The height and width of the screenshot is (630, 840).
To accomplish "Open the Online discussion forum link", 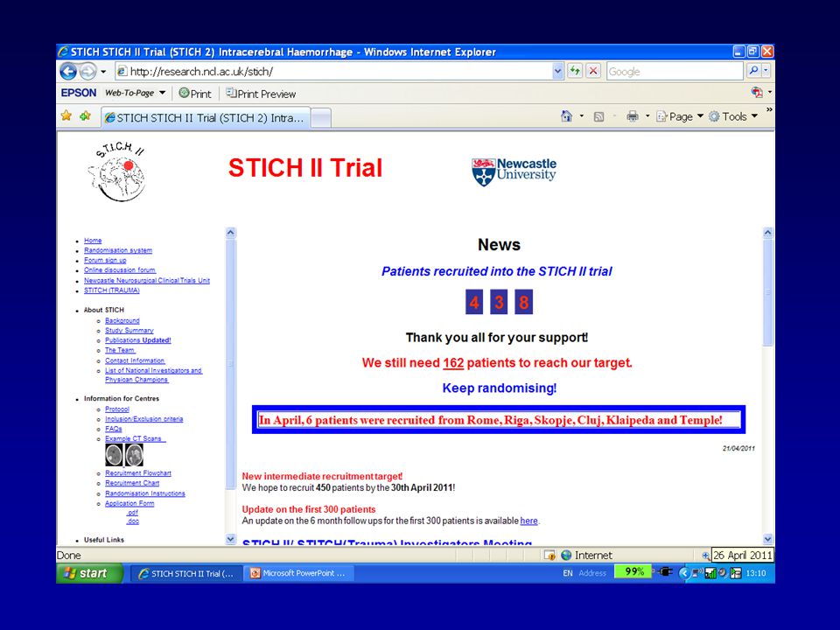I will [120, 270].
